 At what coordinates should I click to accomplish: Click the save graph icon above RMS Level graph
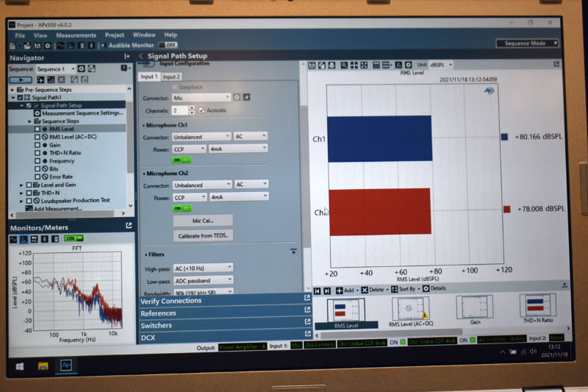(x=312, y=65)
